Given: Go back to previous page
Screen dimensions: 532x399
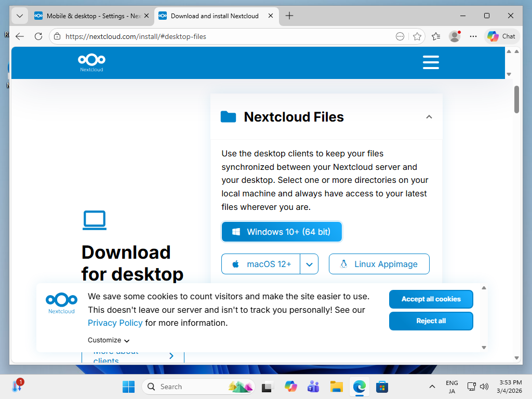Looking at the screenshot, I should click(20, 36).
